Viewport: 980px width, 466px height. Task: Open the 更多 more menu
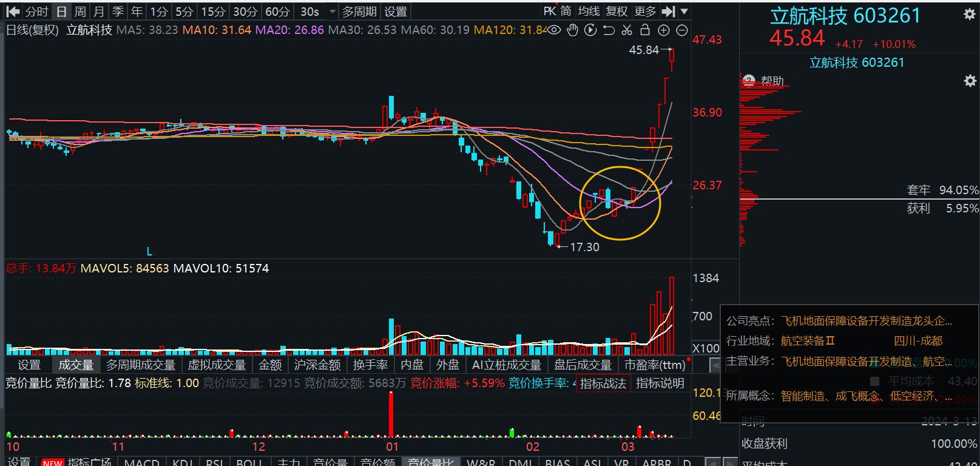645,12
